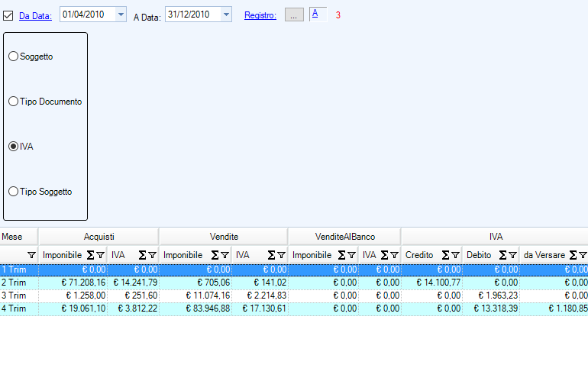The image size is (588, 365).
Task: Open the Da Data date picker dropdown
Action: tap(121, 15)
